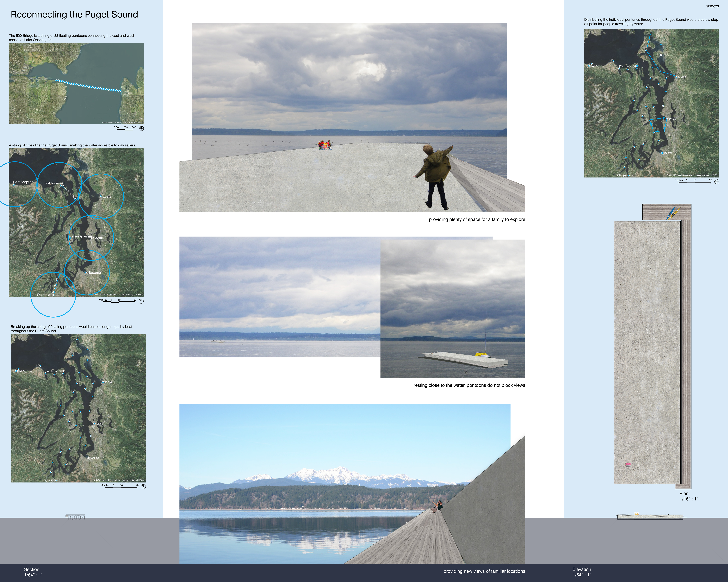Click the 'Seattle' label on the floating pontoons map
Image resolution: width=728 pixels, height=582 pixels.
coord(99,424)
